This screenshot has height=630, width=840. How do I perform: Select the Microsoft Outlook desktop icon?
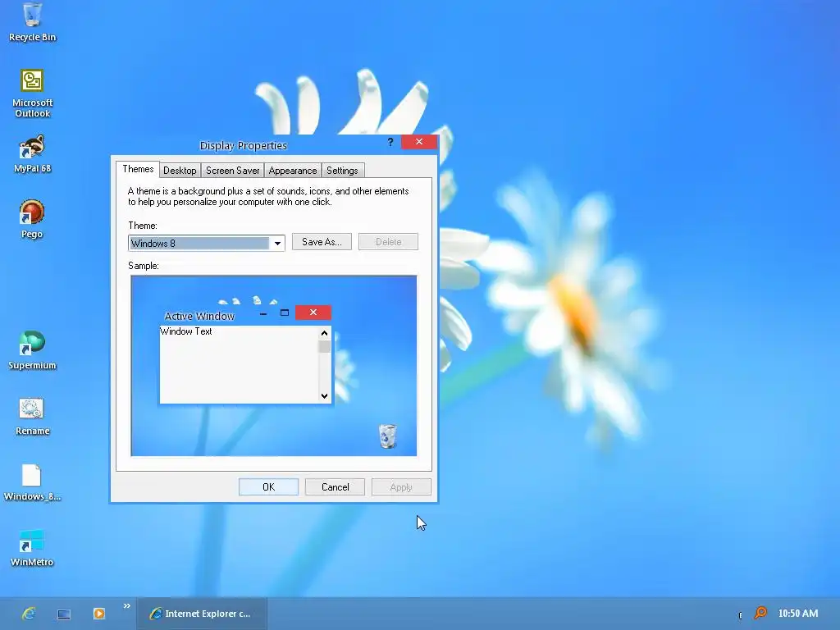click(x=32, y=93)
